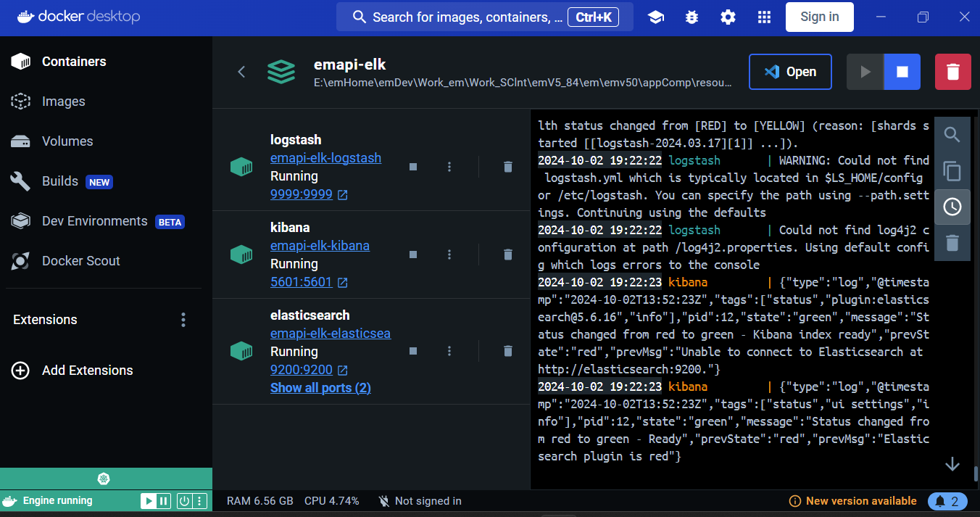The height and width of the screenshot is (517, 980).
Task: Search logs using the magnifier icon
Action: click(x=952, y=135)
